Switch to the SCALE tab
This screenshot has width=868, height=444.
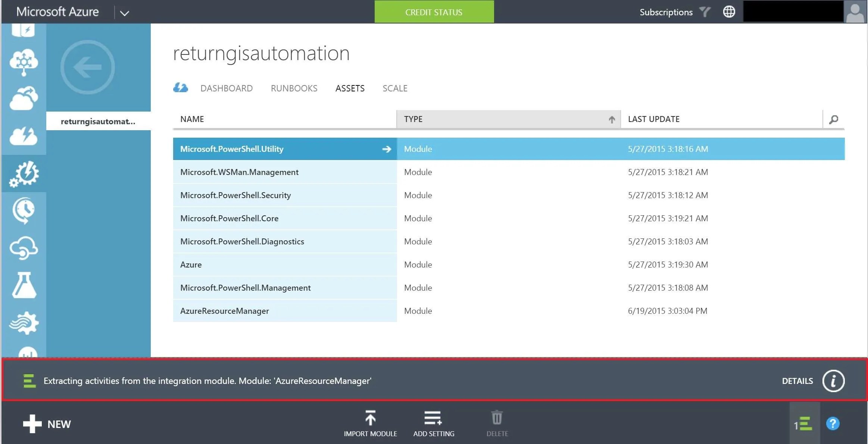pyautogui.click(x=395, y=88)
